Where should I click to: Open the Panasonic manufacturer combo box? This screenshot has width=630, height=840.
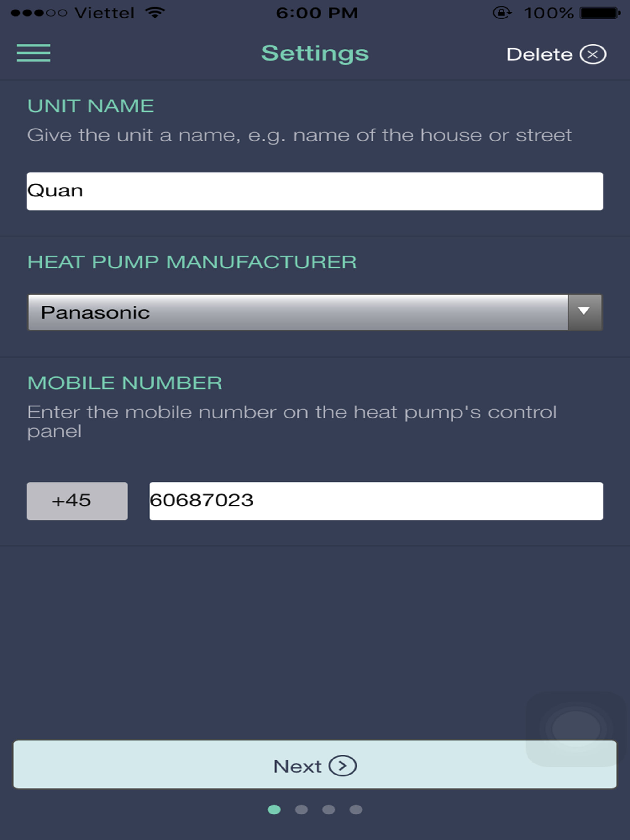315,312
